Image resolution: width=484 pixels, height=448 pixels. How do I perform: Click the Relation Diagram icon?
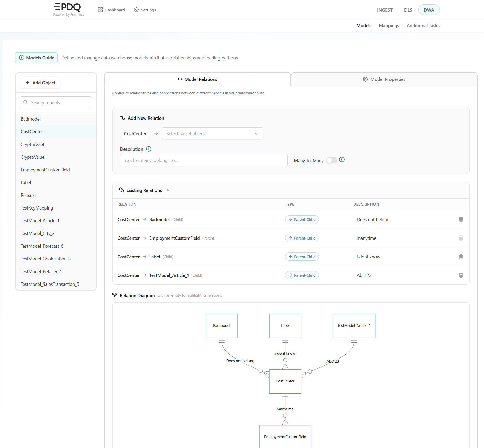tap(115, 295)
